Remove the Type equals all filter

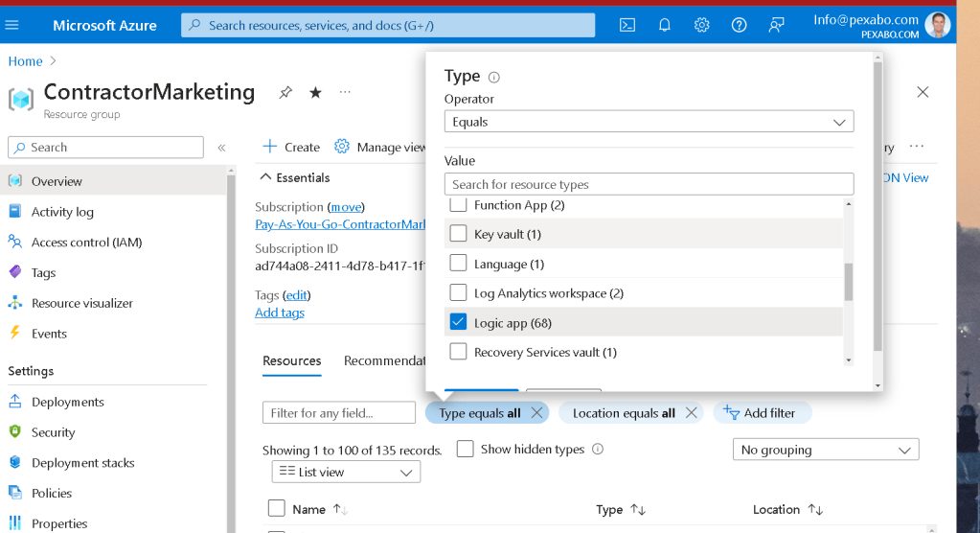click(x=536, y=412)
